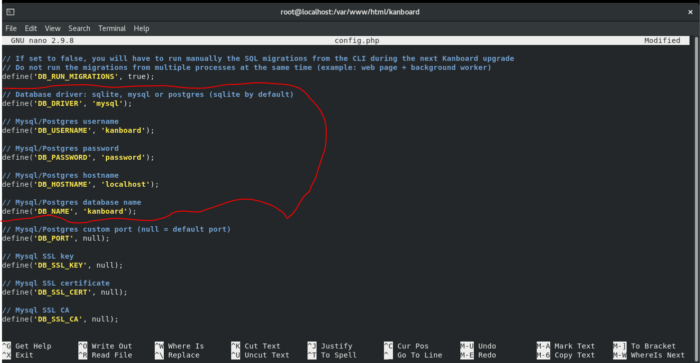Click the terminal window icon in title bar
The image size is (700, 363).
pyautogui.click(x=11, y=12)
